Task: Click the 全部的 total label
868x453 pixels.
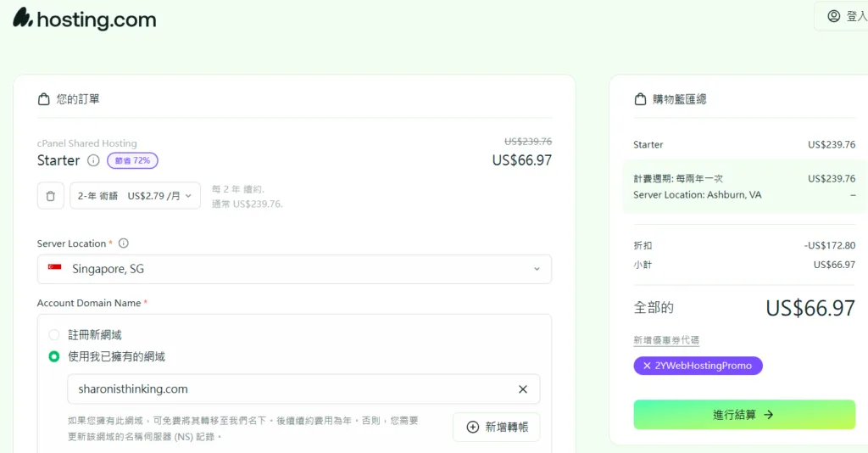Action: click(654, 307)
